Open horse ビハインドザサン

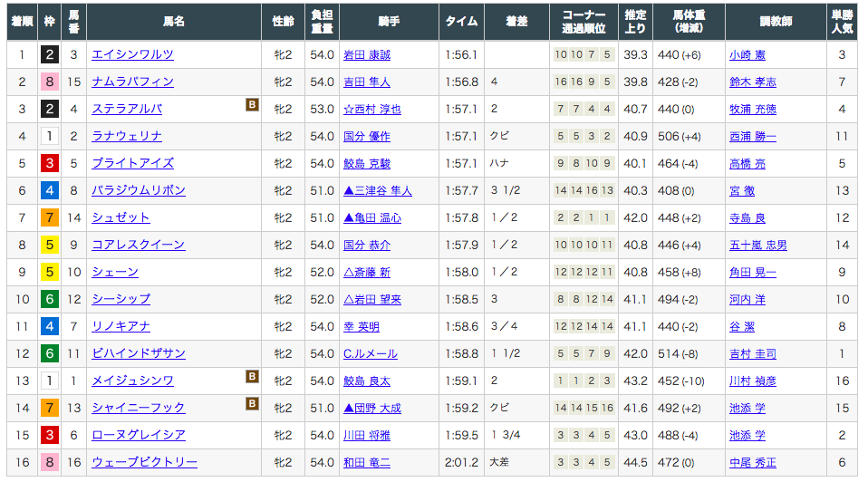tap(139, 353)
